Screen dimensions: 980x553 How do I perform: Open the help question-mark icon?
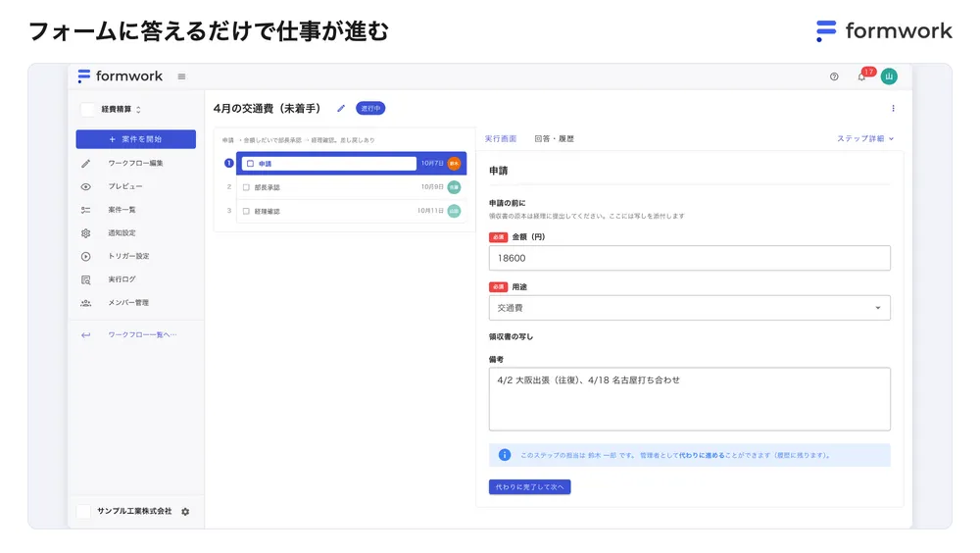pyautogui.click(x=834, y=76)
